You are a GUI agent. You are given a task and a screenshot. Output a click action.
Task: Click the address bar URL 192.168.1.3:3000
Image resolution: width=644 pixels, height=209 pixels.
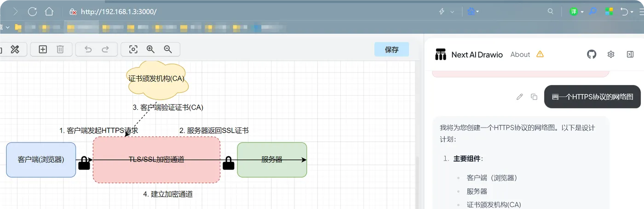coord(119,12)
